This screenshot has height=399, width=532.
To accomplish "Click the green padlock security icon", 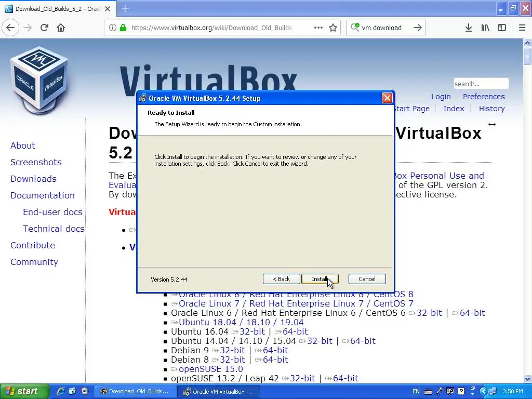I will pyautogui.click(x=123, y=28).
